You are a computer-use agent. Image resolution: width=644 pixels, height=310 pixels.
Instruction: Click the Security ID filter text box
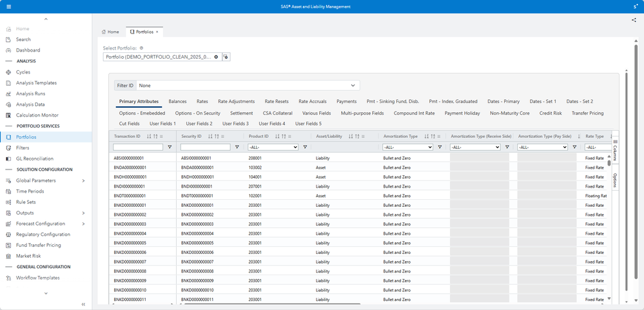click(x=206, y=147)
